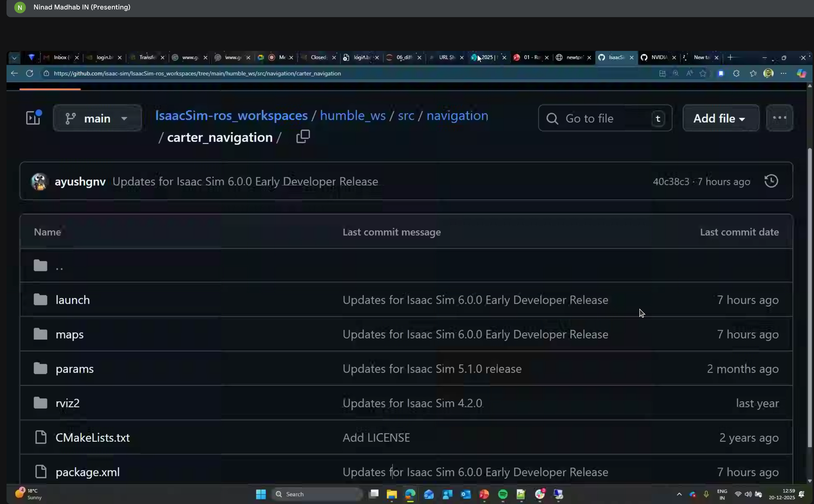The width and height of the screenshot is (814, 504).
Task: Reload the current page
Action: pos(30,73)
